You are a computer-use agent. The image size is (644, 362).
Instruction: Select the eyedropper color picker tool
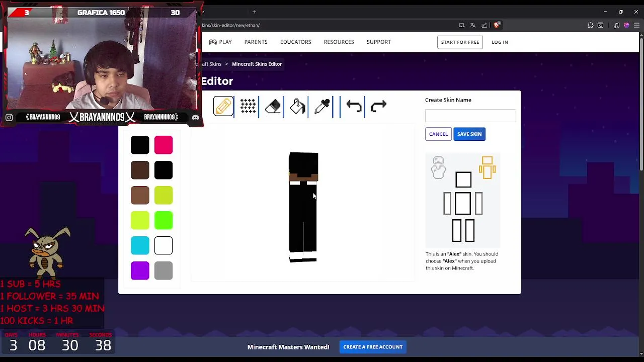[322, 106]
